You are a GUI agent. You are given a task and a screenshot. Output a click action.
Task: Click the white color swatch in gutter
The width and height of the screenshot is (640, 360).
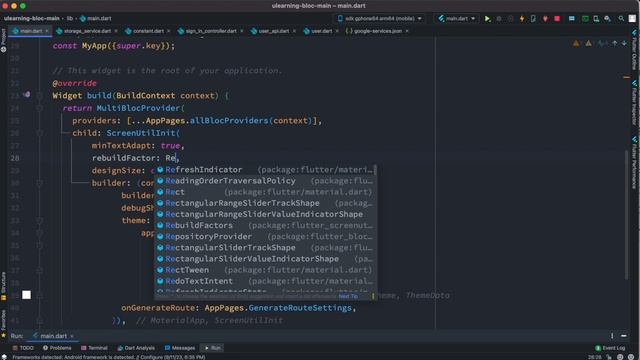pyautogui.click(x=27, y=295)
